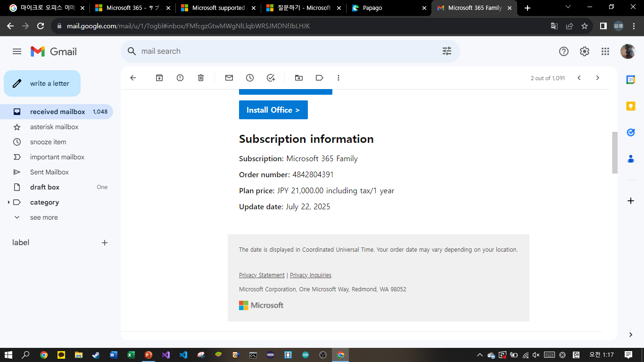Open Google account profile picture
644x362 pixels.
click(x=627, y=51)
